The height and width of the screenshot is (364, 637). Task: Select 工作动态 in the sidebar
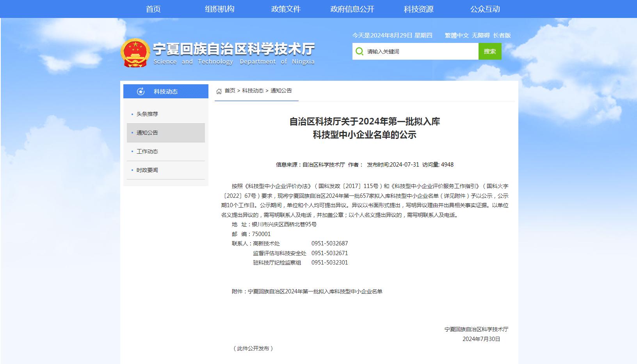tap(165, 151)
